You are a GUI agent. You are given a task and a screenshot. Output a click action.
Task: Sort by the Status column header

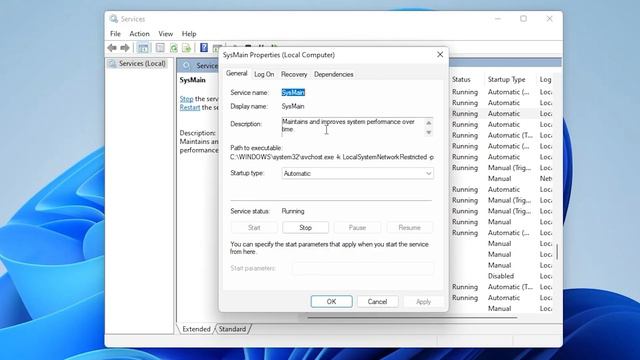point(461,80)
